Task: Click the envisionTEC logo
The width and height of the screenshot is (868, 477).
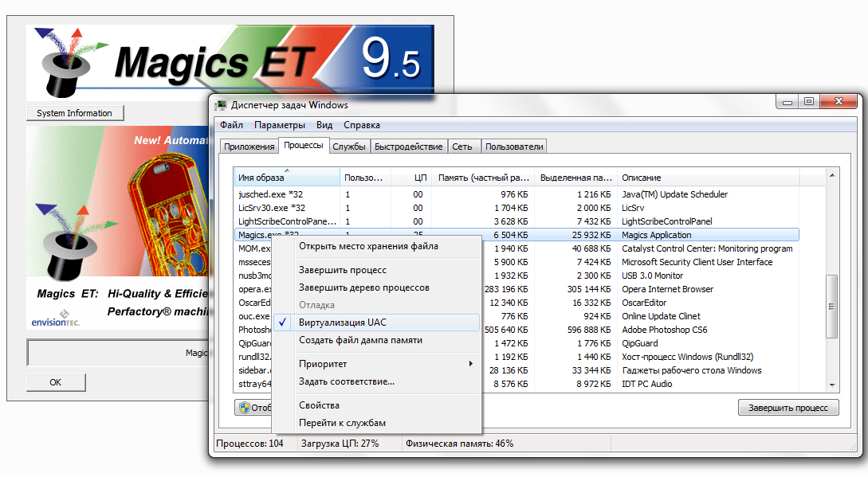Action: [x=55, y=319]
